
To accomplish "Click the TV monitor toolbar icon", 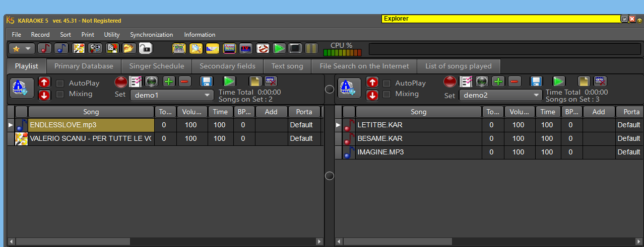I will click(x=245, y=49).
